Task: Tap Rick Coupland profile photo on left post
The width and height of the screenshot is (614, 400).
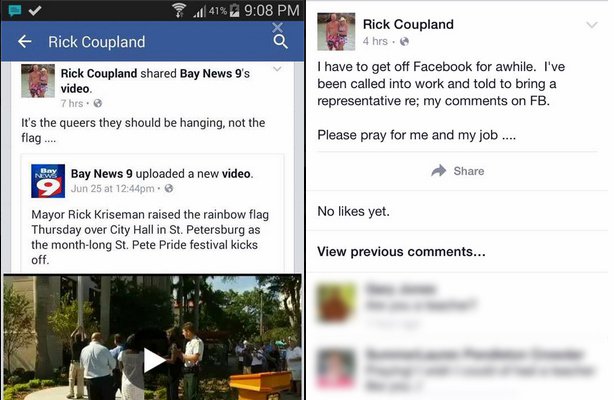Action: [38, 81]
